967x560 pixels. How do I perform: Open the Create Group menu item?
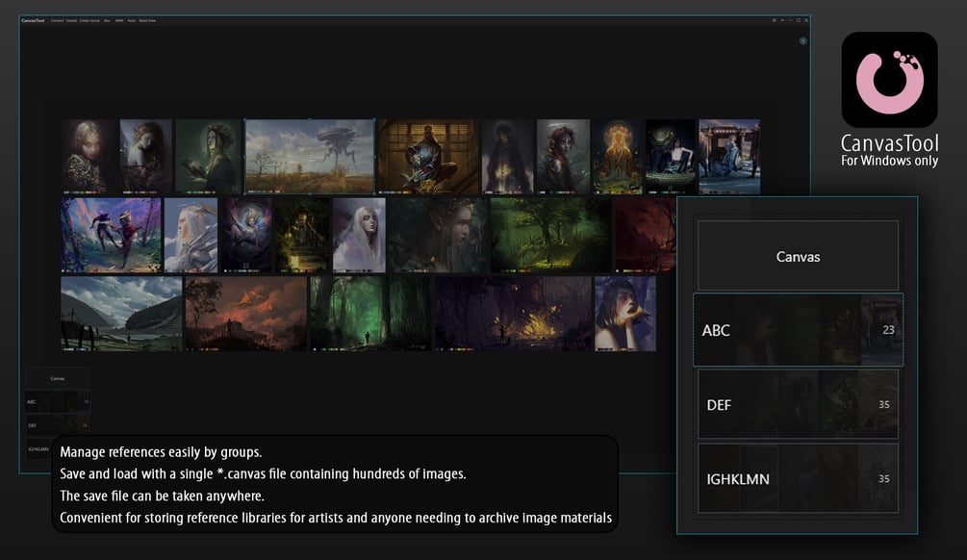(x=89, y=20)
